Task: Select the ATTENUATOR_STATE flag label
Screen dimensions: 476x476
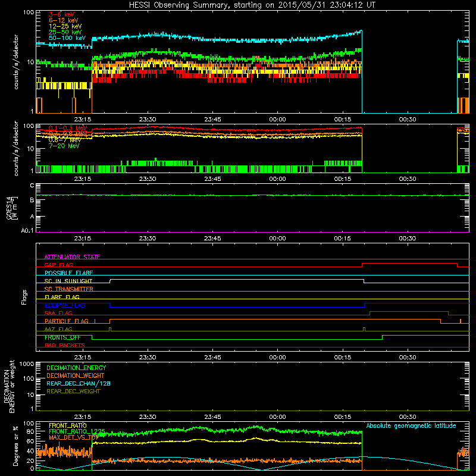Action: pyautogui.click(x=72, y=257)
